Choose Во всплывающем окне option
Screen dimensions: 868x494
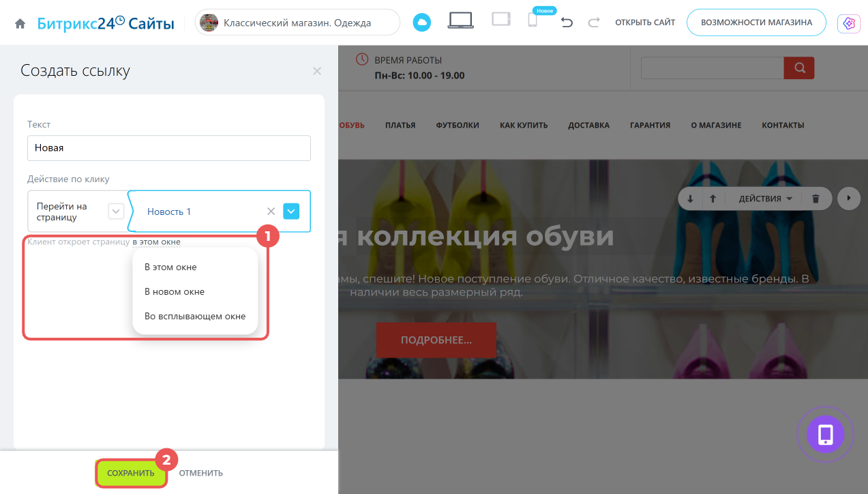click(195, 316)
